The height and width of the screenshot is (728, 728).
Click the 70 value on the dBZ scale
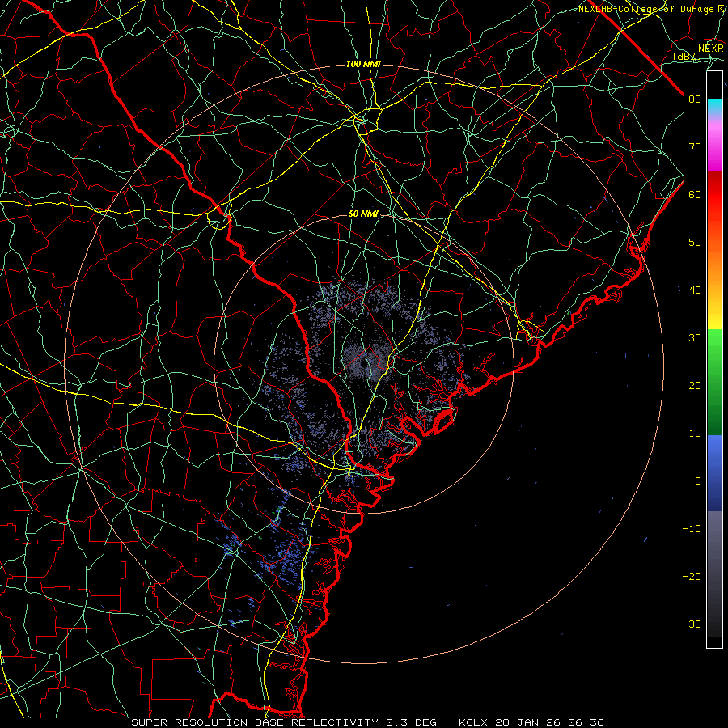(695, 147)
